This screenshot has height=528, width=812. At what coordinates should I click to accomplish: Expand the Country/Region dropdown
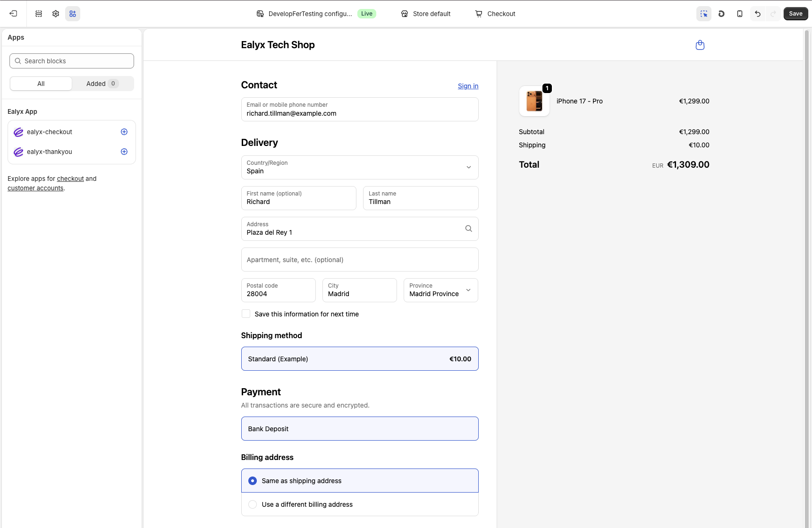(x=359, y=167)
